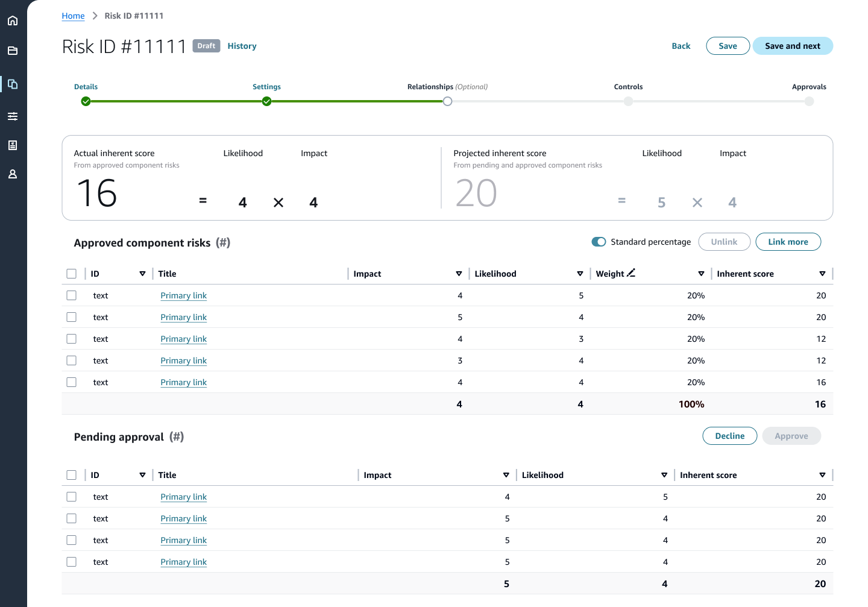
Task: Select the approved risk row with impact 3
Action: pyautogui.click(x=72, y=360)
